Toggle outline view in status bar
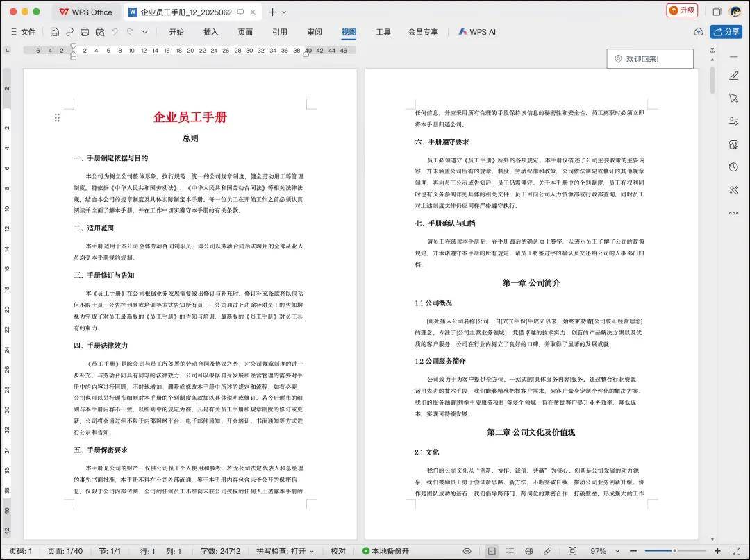750x560 pixels. [x=510, y=551]
